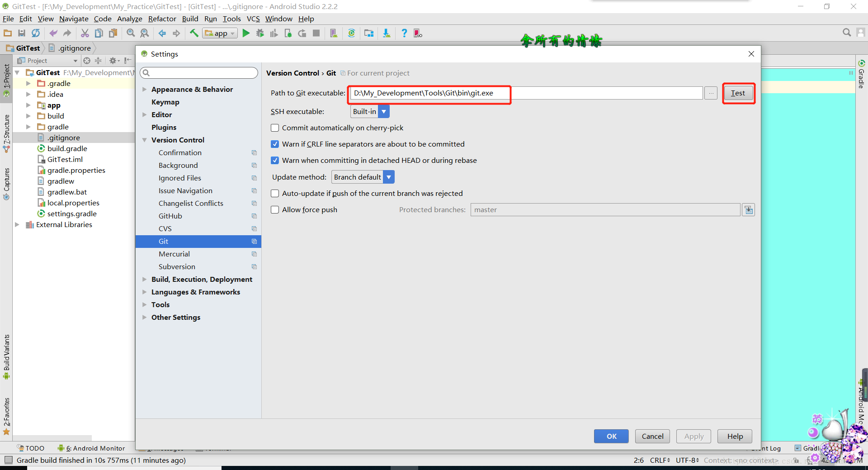
Task: Click the Redo arrow icon
Action: (67, 33)
